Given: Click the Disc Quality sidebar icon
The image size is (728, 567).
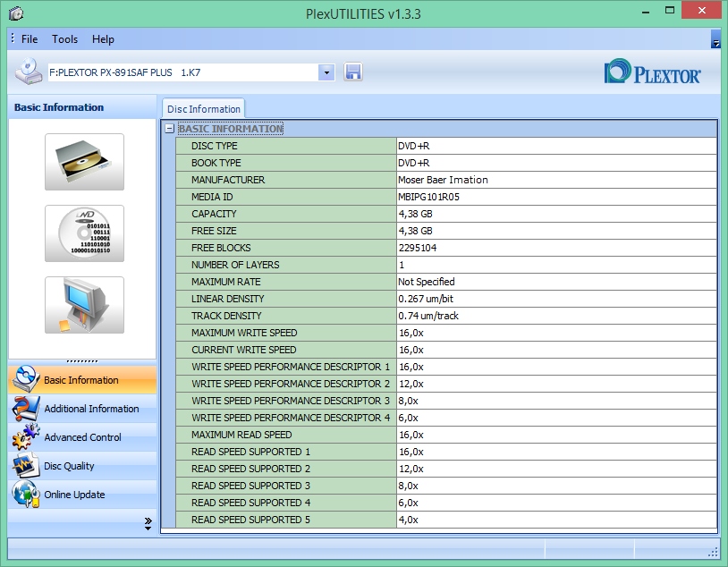Looking at the screenshot, I should (24, 466).
